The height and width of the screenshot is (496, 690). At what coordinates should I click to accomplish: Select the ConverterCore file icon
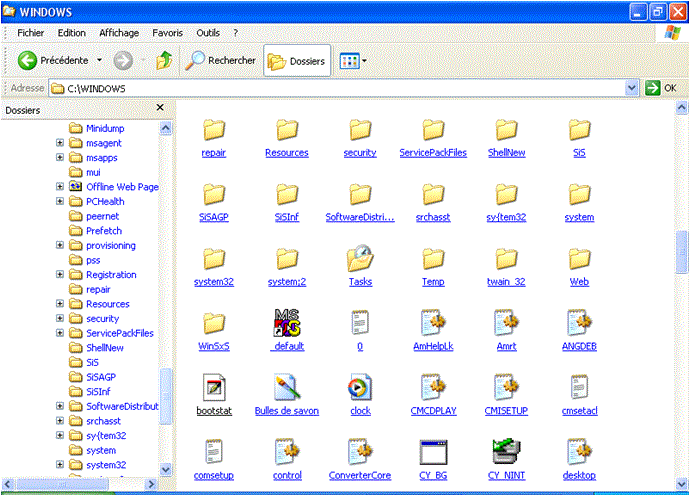(360, 452)
